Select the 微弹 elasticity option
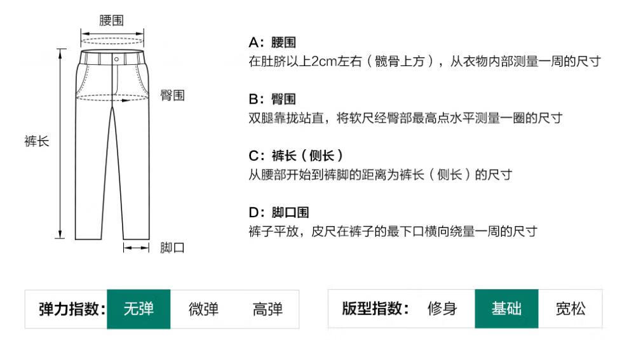Image resolution: width=629 pixels, height=364 pixels. pos(203,309)
